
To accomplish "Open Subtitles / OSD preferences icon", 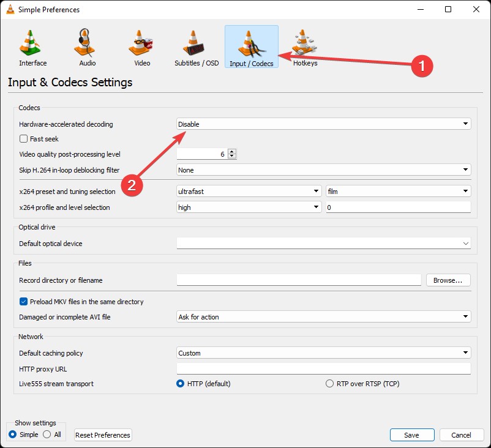I will [193, 43].
